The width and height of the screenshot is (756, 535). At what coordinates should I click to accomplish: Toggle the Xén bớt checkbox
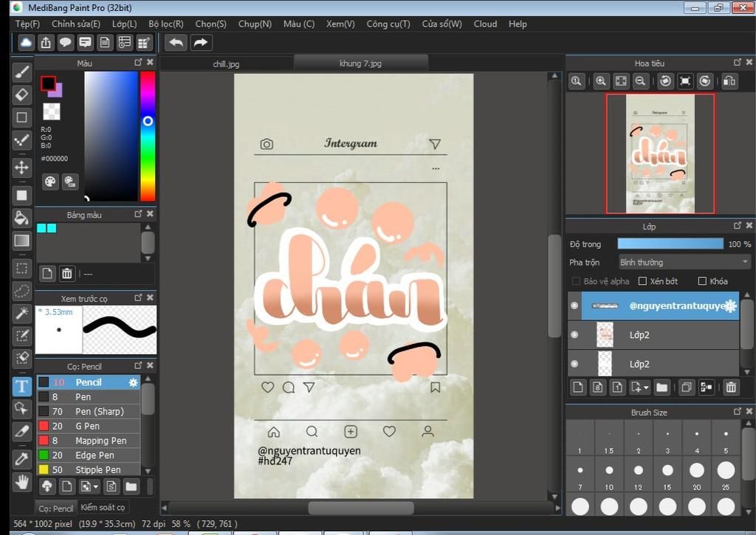[642, 281]
